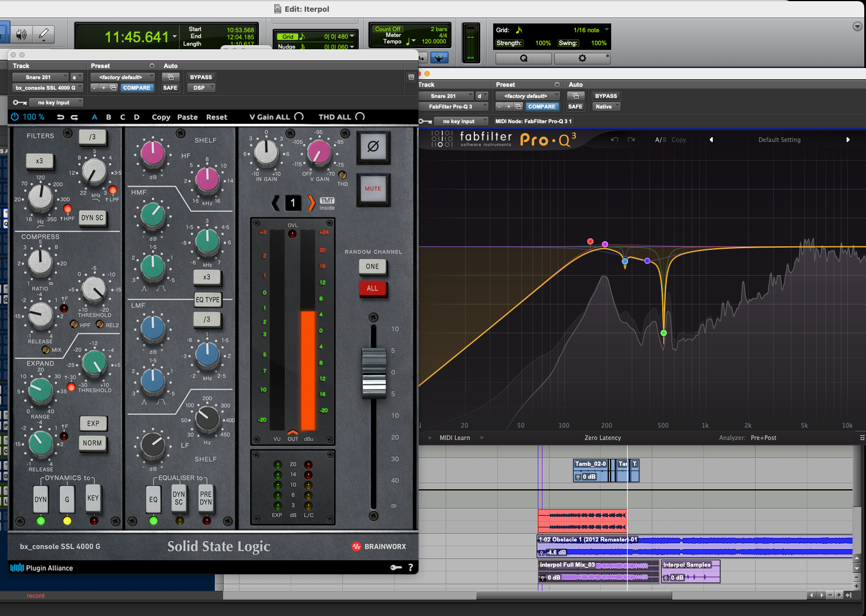Select the blue EQ band node

pyautogui.click(x=625, y=261)
